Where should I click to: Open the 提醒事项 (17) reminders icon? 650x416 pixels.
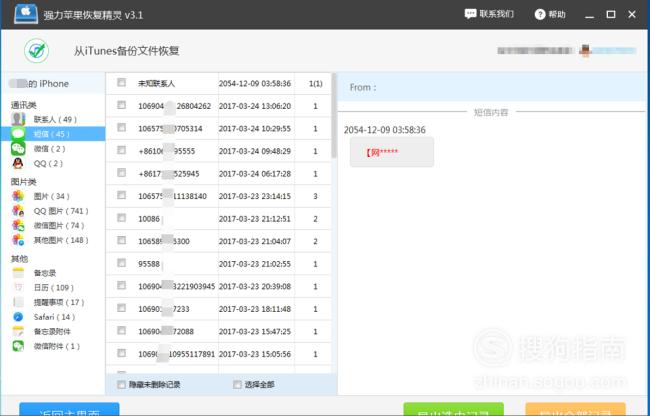(x=18, y=302)
